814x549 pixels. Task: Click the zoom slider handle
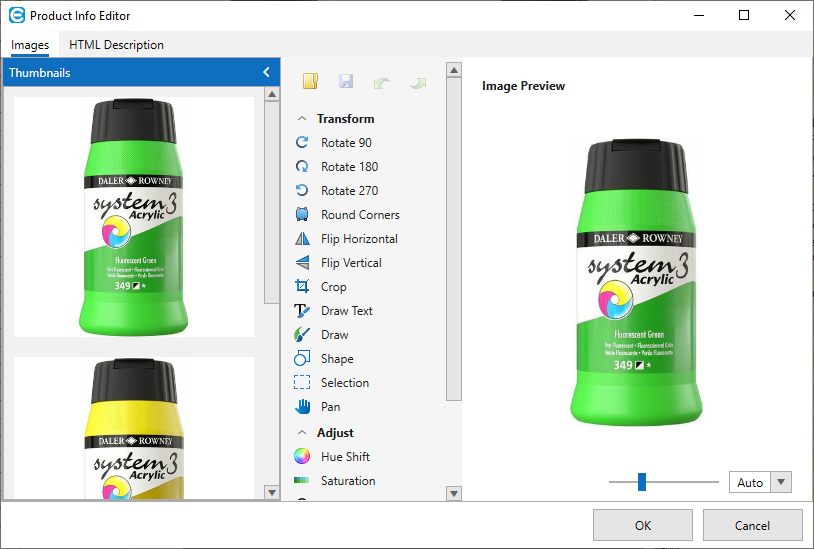(642, 482)
